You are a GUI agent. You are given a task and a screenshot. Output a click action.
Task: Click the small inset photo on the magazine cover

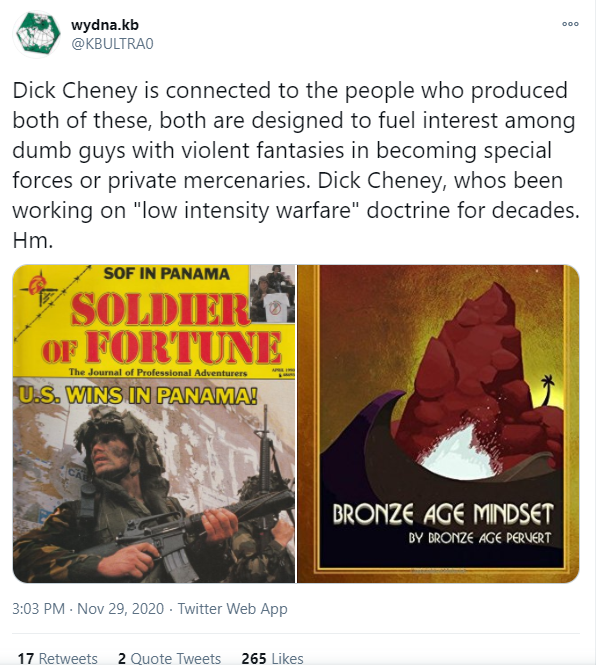click(272, 293)
